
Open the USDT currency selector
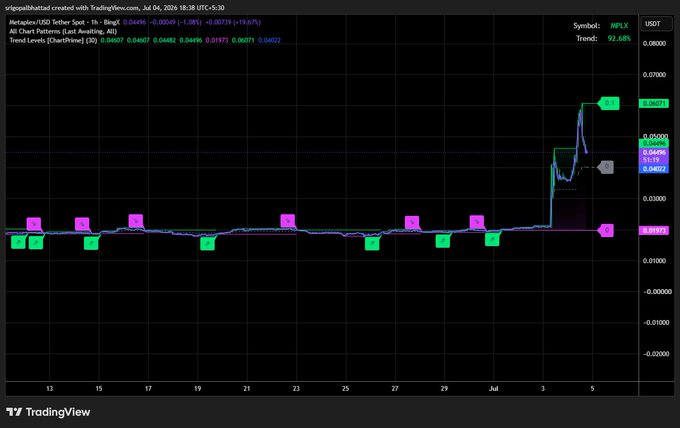coord(656,24)
